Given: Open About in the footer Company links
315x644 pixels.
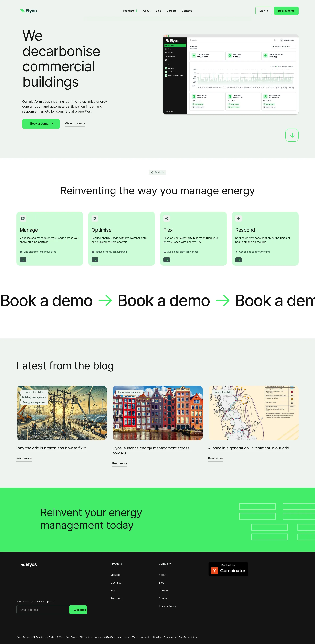Looking at the screenshot, I should point(162,575).
